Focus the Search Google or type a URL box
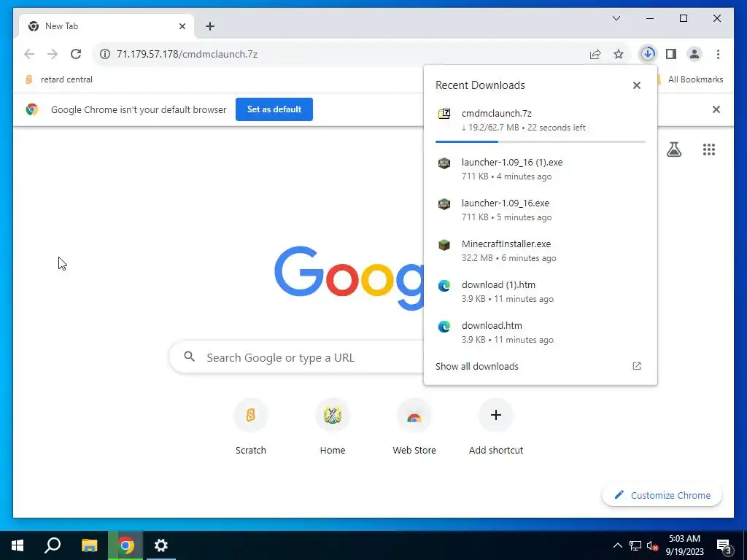Screen dimensions: 747x560 [x=295, y=357]
